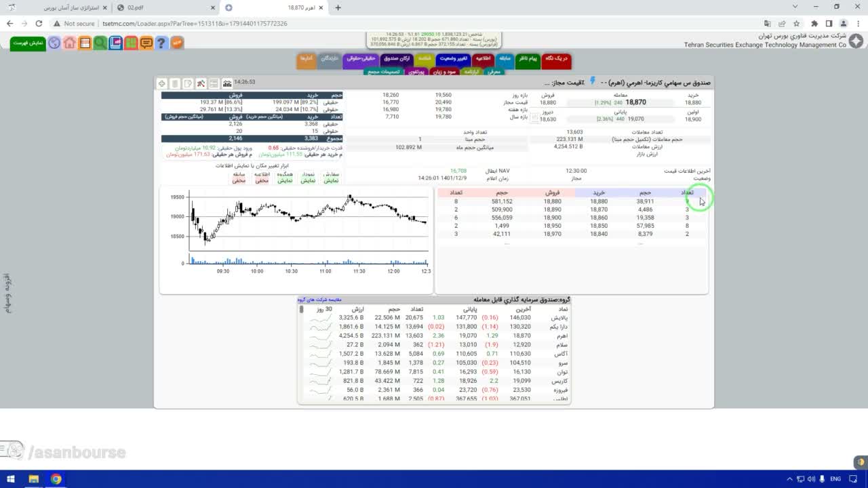The width and height of the screenshot is (868, 488).
Task: Toggle سفارش display to hidden
Action: click(x=331, y=181)
